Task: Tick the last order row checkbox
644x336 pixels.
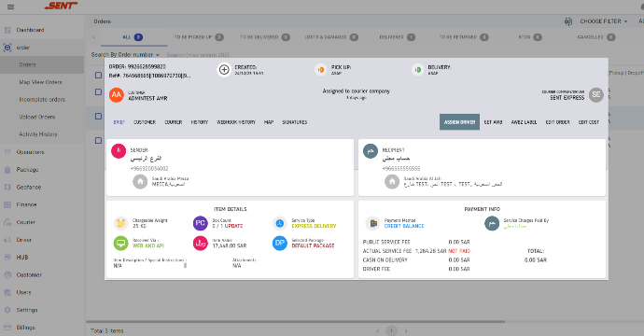Action: click(x=98, y=141)
